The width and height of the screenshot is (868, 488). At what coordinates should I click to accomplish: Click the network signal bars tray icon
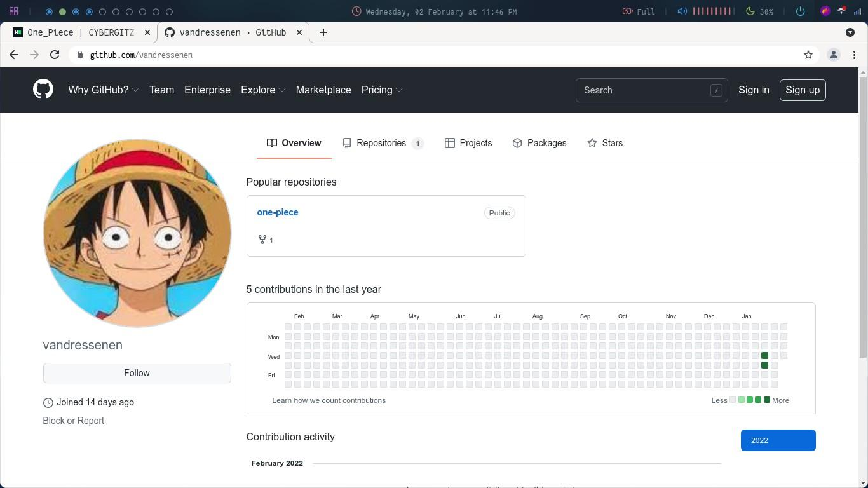[857, 11]
